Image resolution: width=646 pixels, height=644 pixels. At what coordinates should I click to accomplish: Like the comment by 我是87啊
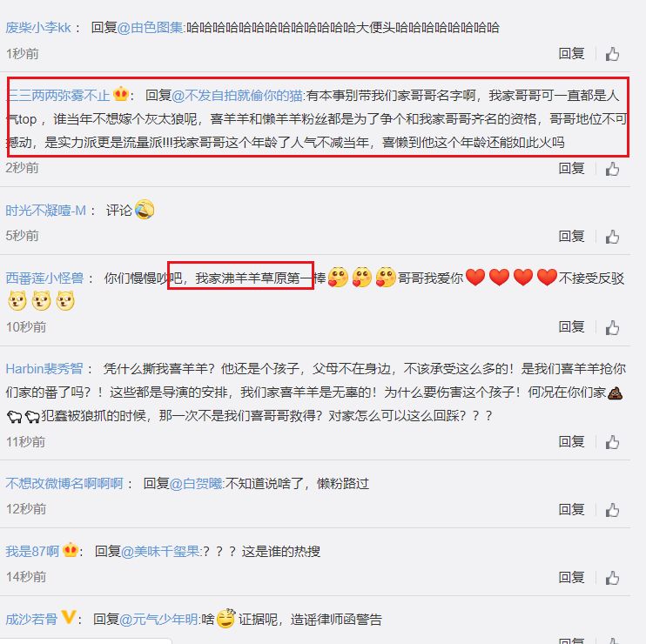612,578
